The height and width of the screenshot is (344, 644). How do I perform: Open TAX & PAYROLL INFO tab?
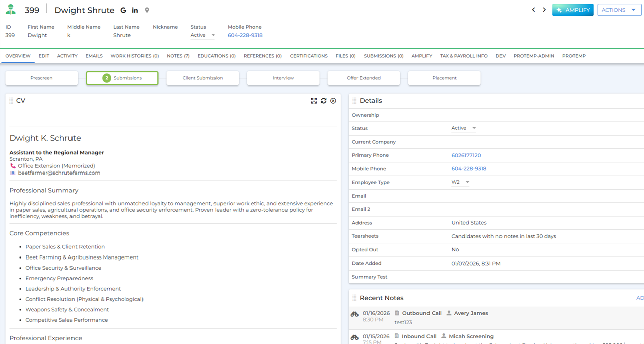pos(464,56)
